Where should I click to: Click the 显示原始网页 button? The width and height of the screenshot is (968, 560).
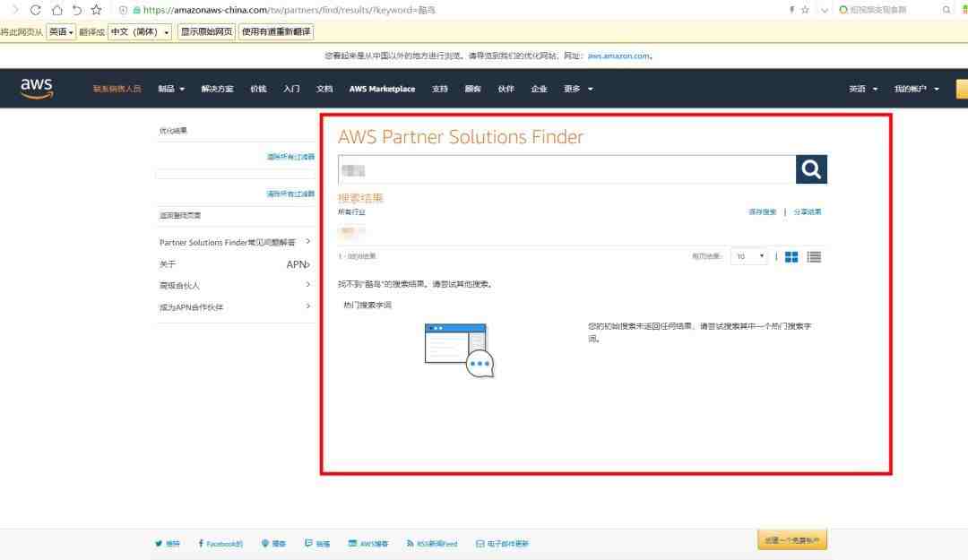click(206, 31)
